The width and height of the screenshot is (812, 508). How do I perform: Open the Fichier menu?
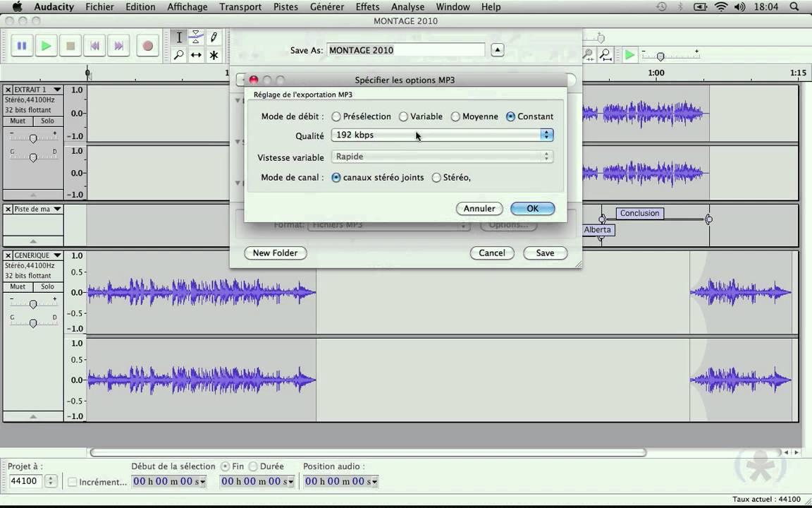click(99, 7)
